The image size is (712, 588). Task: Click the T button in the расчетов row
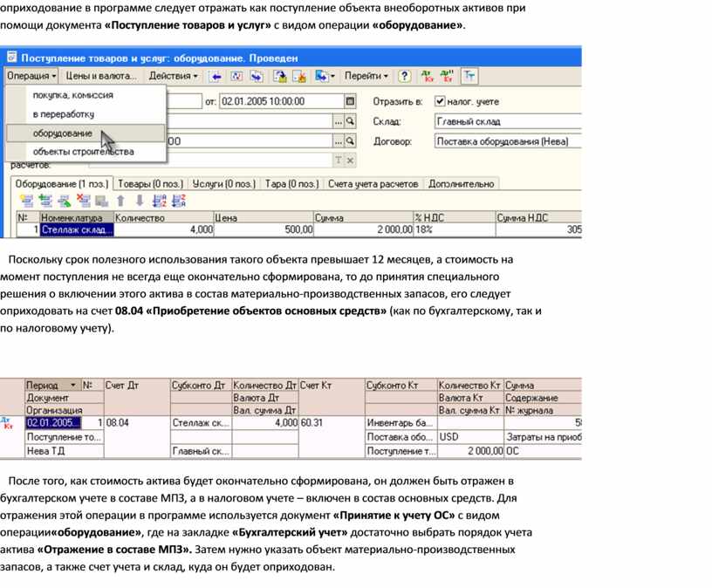click(339, 161)
